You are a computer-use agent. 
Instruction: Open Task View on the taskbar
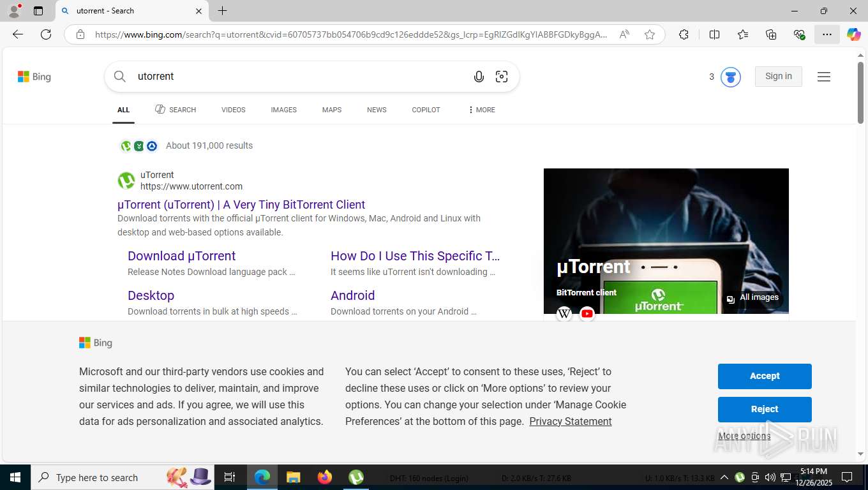point(230,477)
